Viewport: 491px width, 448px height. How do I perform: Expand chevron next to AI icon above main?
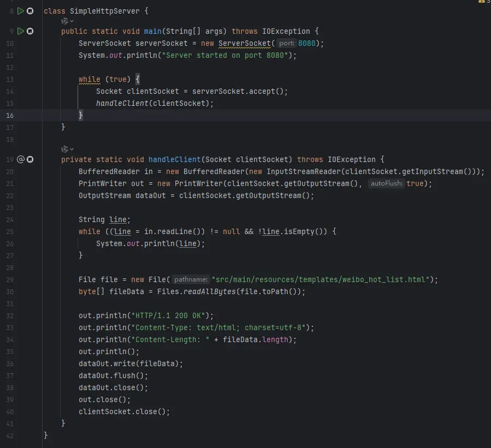click(x=72, y=21)
